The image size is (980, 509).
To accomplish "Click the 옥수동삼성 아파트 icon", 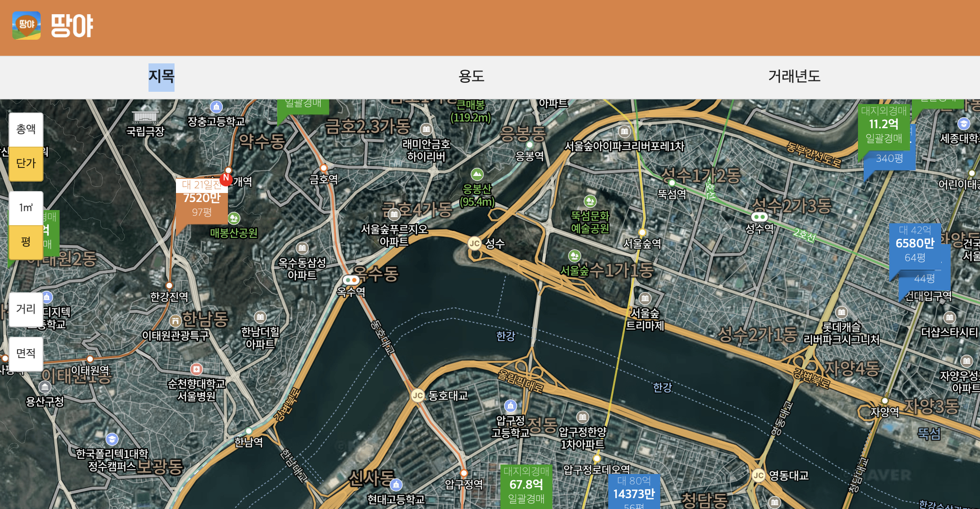I will coord(302,248).
